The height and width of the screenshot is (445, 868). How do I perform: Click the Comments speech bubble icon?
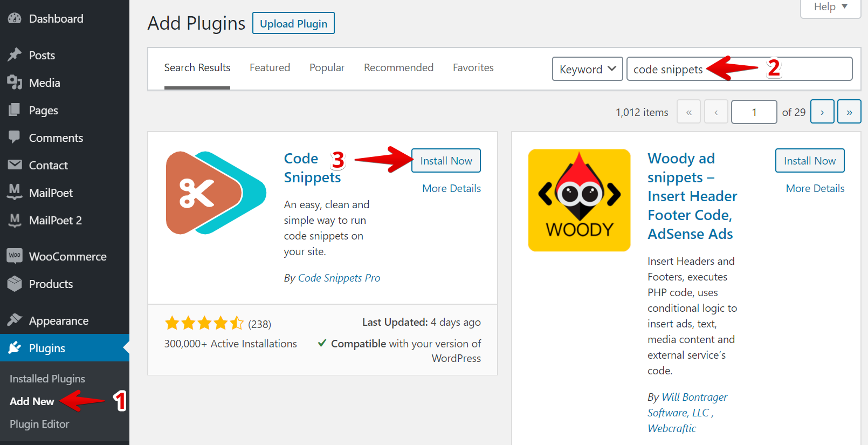point(15,137)
